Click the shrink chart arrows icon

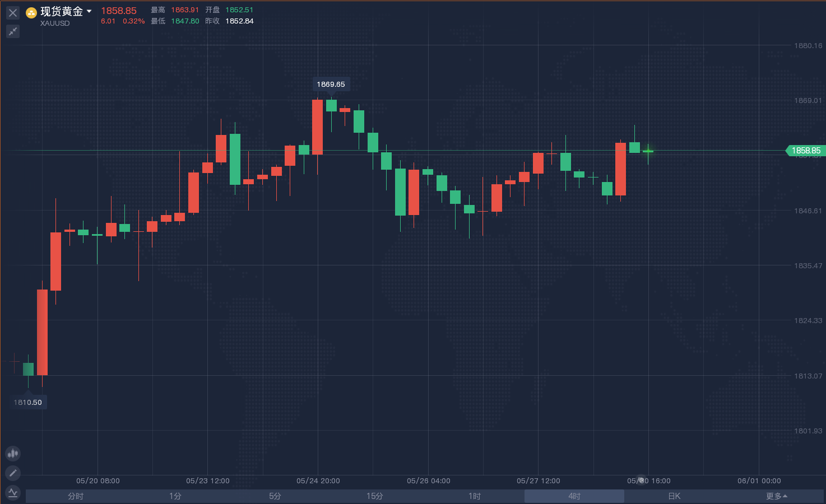13,31
